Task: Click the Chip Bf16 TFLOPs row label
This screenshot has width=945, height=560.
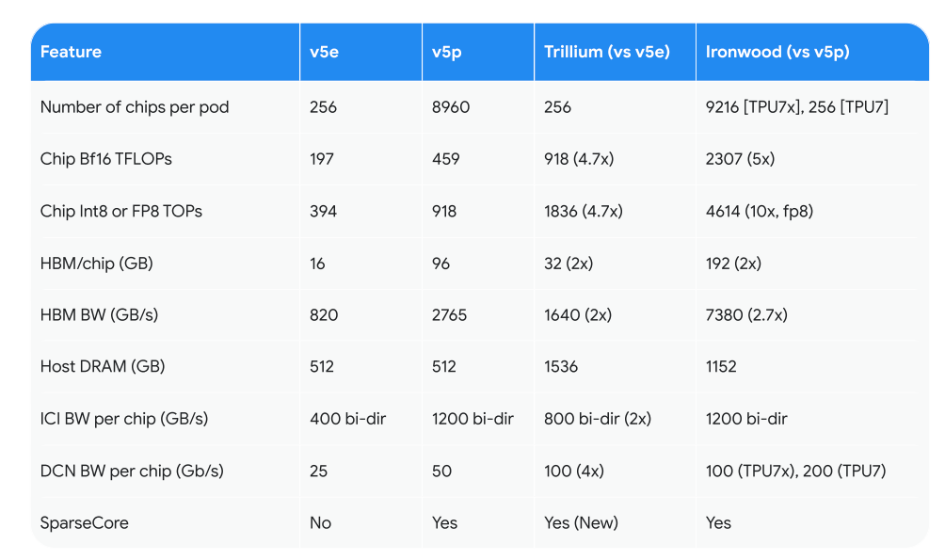Action: pyautogui.click(x=106, y=159)
